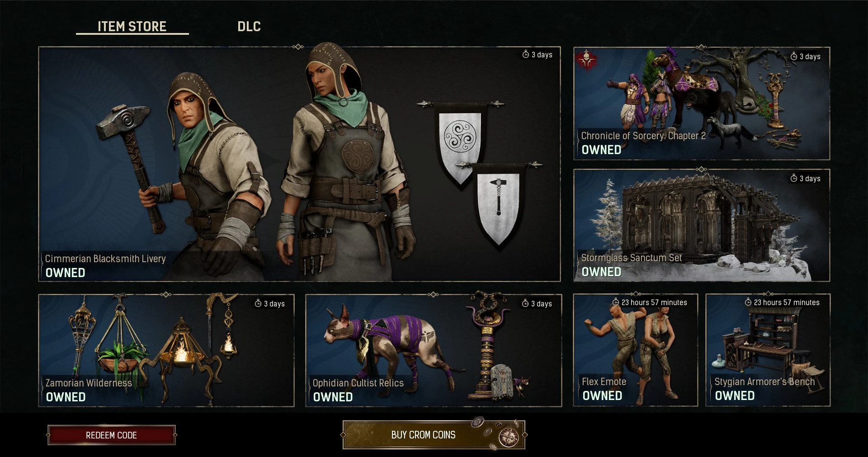Click the timer icon on Blacksmith Livery
This screenshot has width=868, height=457.
[x=525, y=54]
